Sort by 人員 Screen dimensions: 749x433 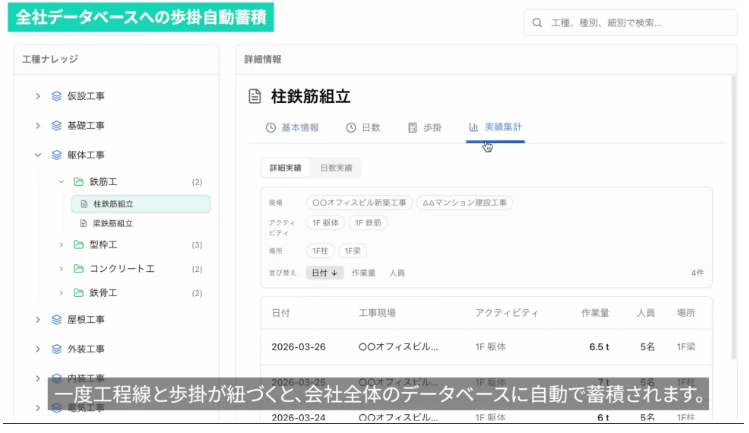tap(397, 273)
